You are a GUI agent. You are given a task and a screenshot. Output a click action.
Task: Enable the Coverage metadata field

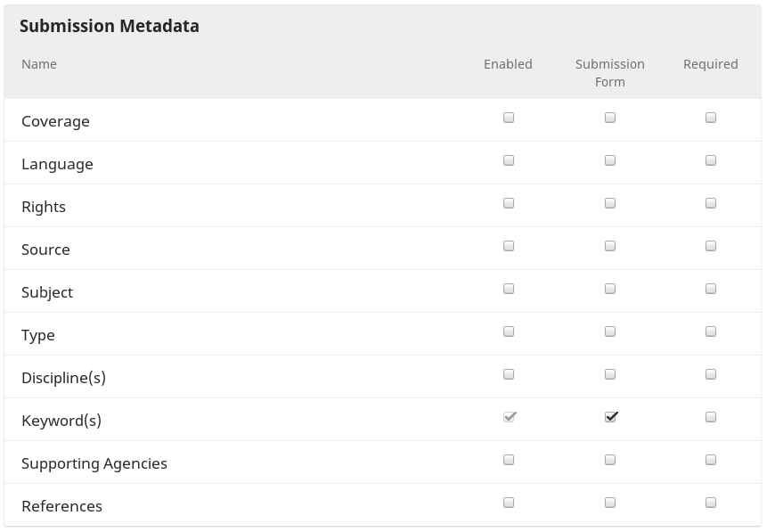coord(509,118)
